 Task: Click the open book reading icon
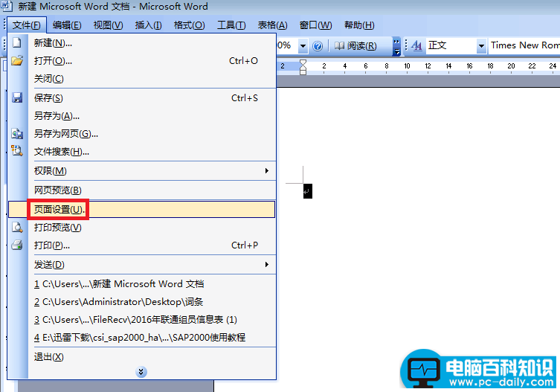[x=339, y=45]
